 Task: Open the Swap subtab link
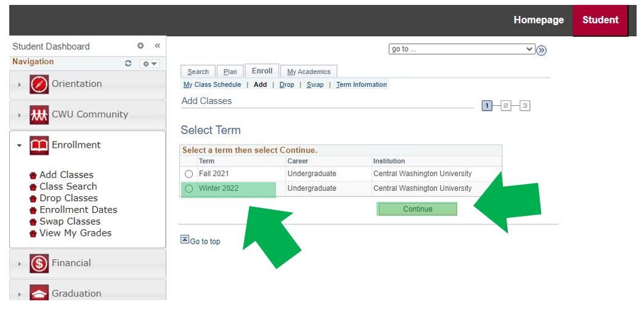[315, 84]
